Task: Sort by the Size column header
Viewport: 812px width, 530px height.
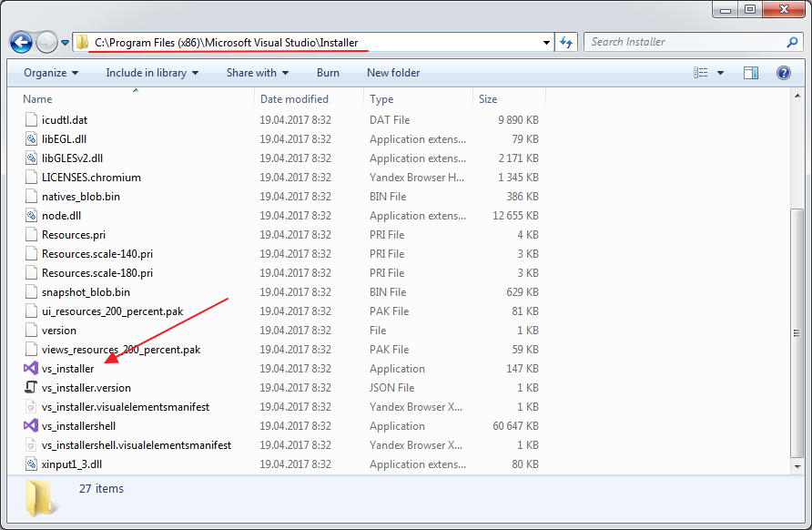Action: (509, 99)
